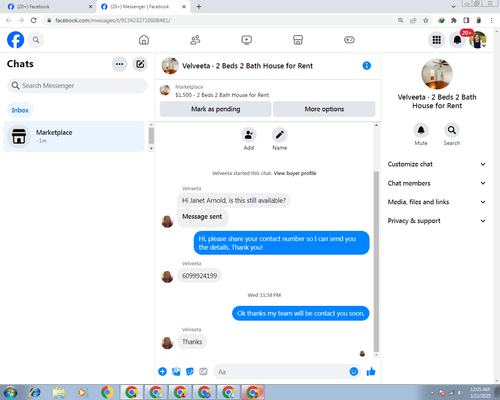The height and width of the screenshot is (400, 500).
Task: Open the Friends icon
Action: pos(195,40)
